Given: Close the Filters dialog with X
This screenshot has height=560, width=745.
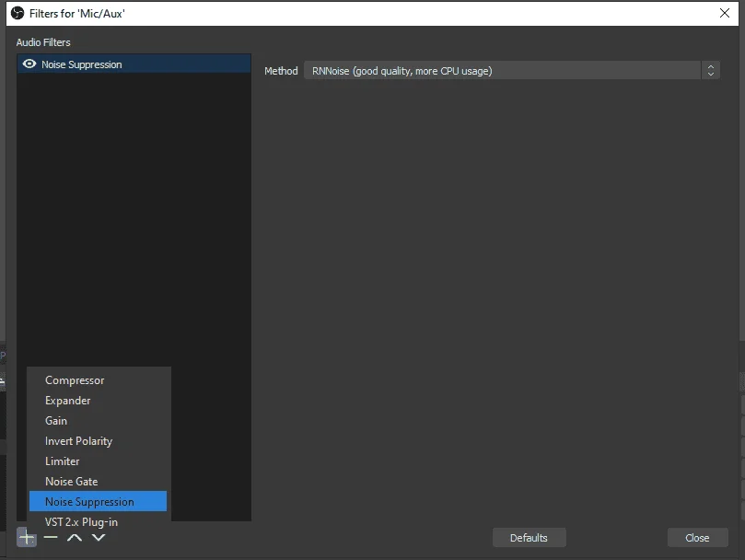Looking at the screenshot, I should pos(724,13).
